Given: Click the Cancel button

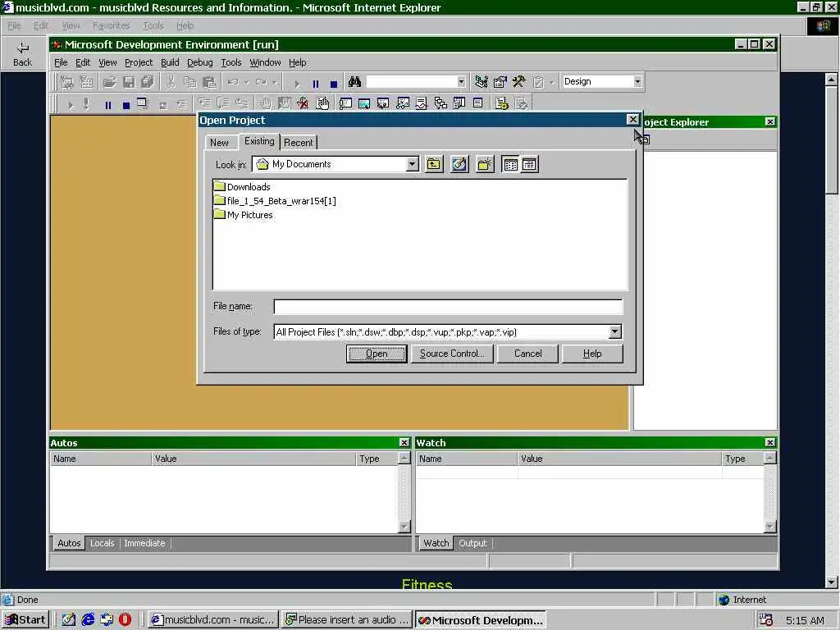Looking at the screenshot, I should pyautogui.click(x=527, y=354).
